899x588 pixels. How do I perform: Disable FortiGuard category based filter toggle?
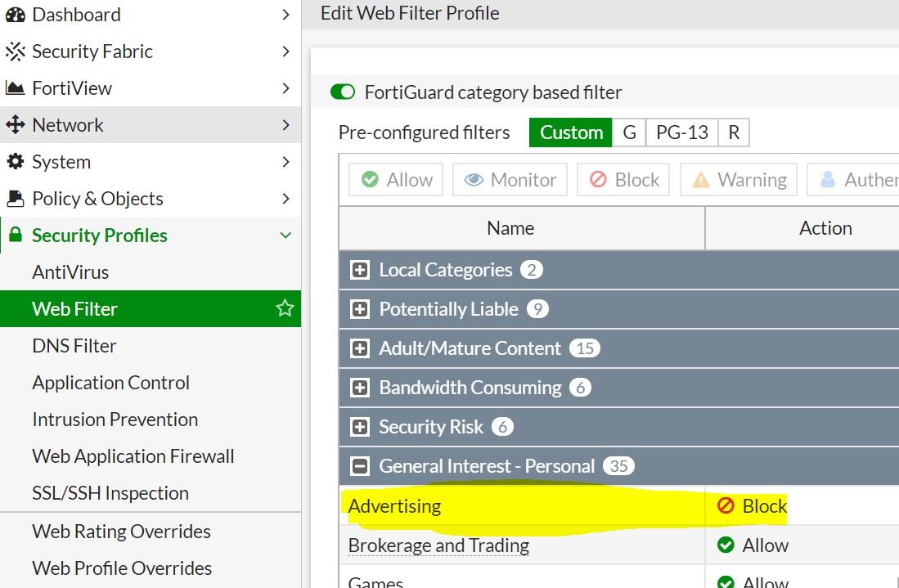pyautogui.click(x=343, y=92)
